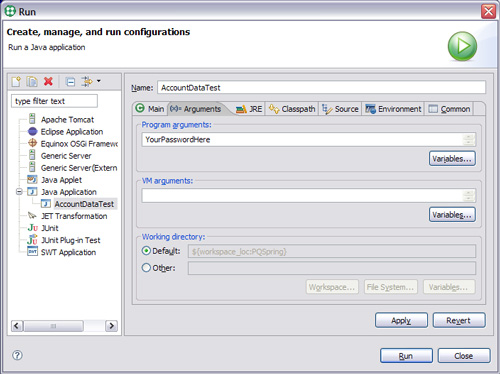Click the disabled working directory Variables... button
500x374 pixels.
pos(449,287)
